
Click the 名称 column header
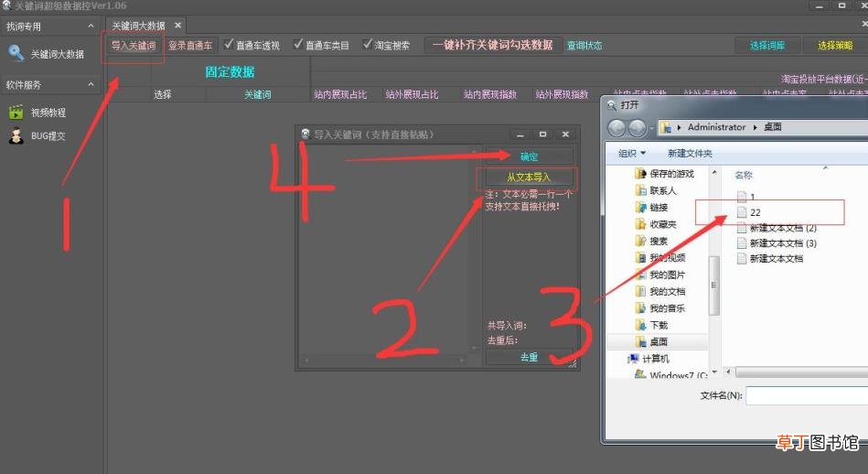[744, 175]
